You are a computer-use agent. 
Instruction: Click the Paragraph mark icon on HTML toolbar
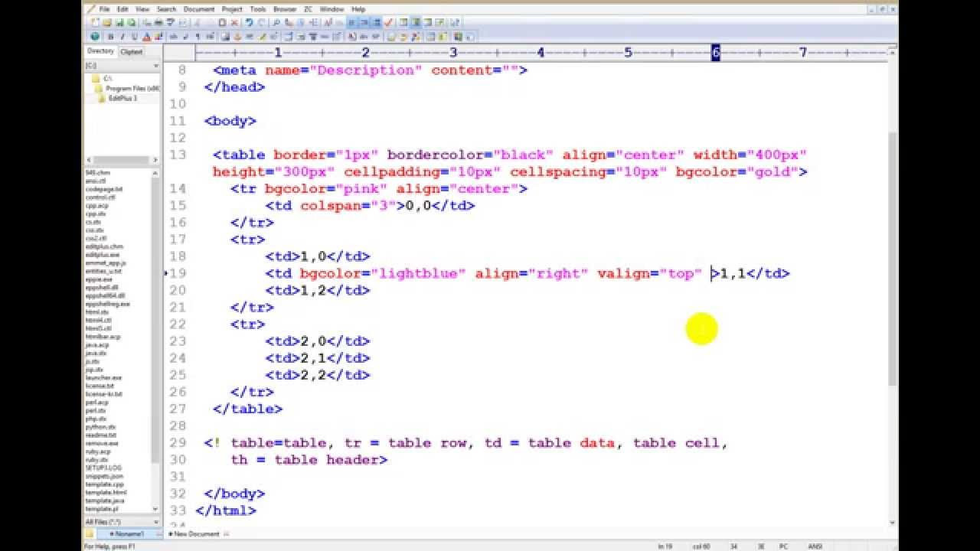click(x=198, y=36)
